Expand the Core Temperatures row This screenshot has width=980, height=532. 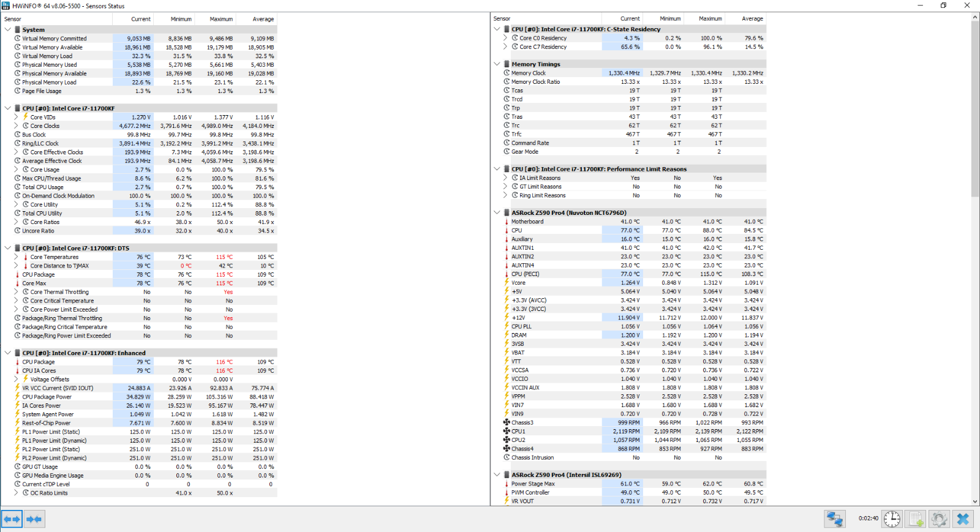click(x=16, y=257)
